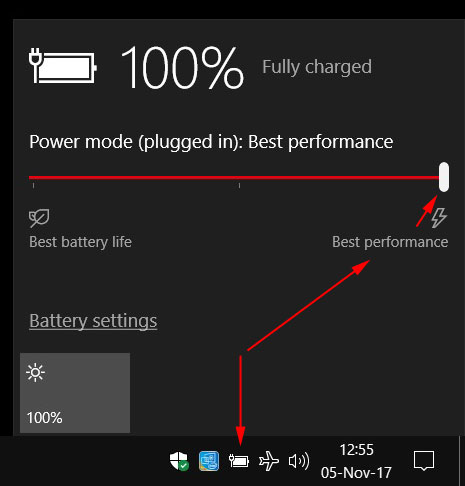Click the Best performance label
The image size is (465, 486).
390,242
